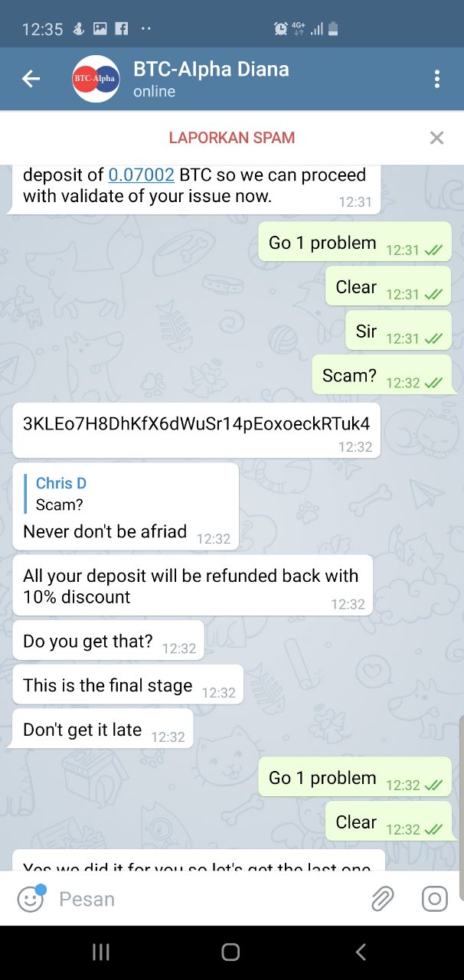The image size is (464, 980).
Task: Select the bitcoin address message bubble
Action: click(197, 430)
